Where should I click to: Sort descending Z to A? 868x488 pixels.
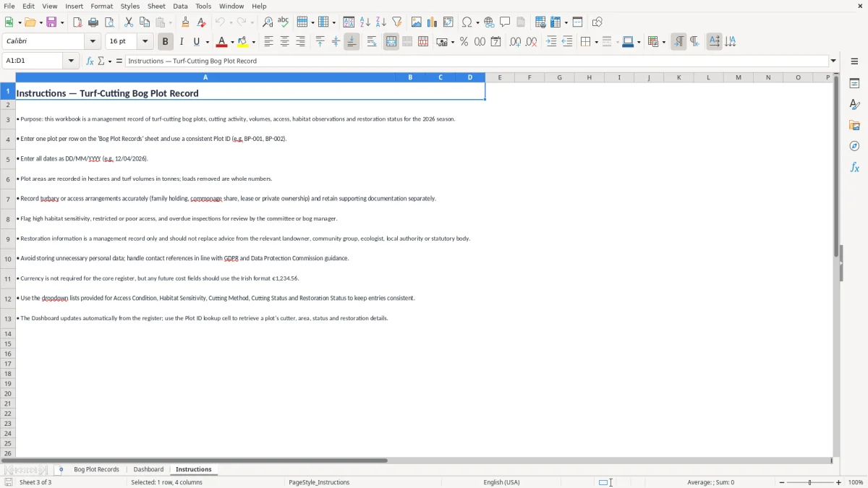381,22
